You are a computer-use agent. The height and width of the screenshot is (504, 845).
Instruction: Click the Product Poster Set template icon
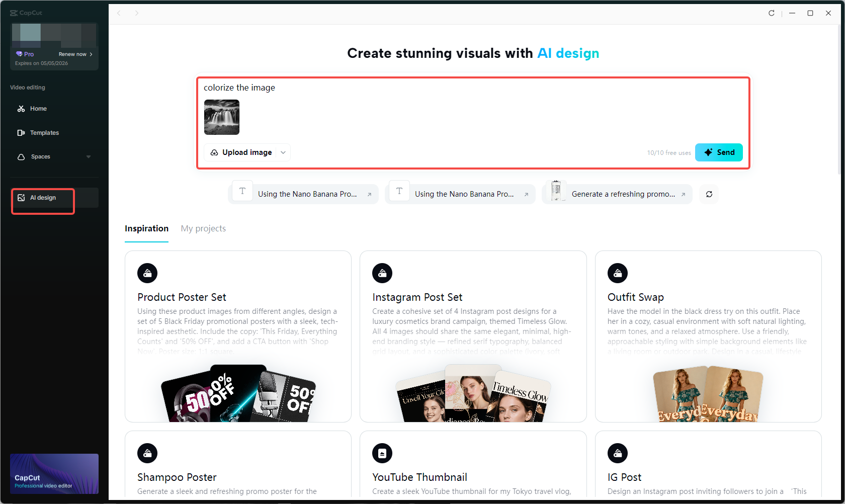point(147,273)
